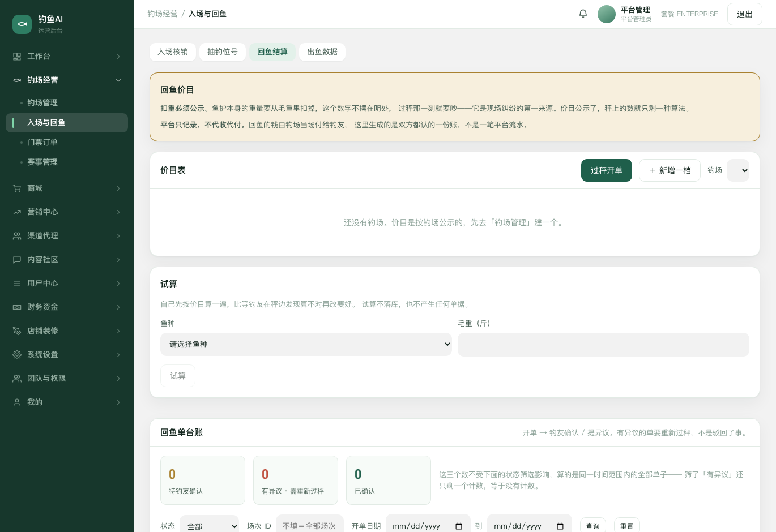Expand the 系统设置 menu chevron

point(118,355)
